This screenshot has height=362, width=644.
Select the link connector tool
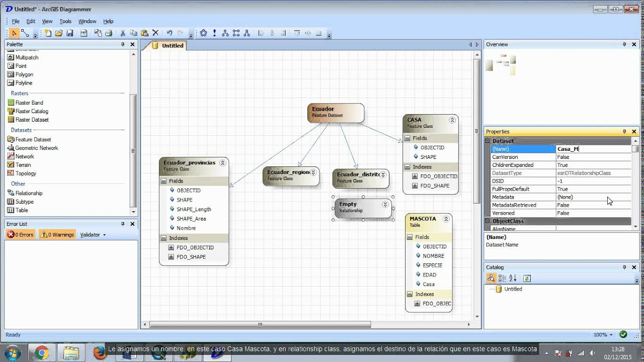[25, 33]
